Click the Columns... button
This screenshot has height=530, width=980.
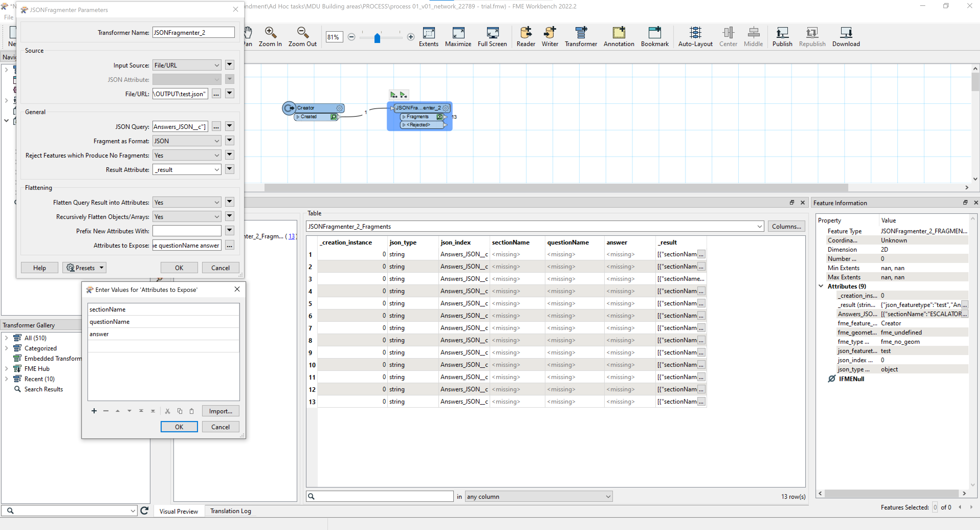point(786,226)
